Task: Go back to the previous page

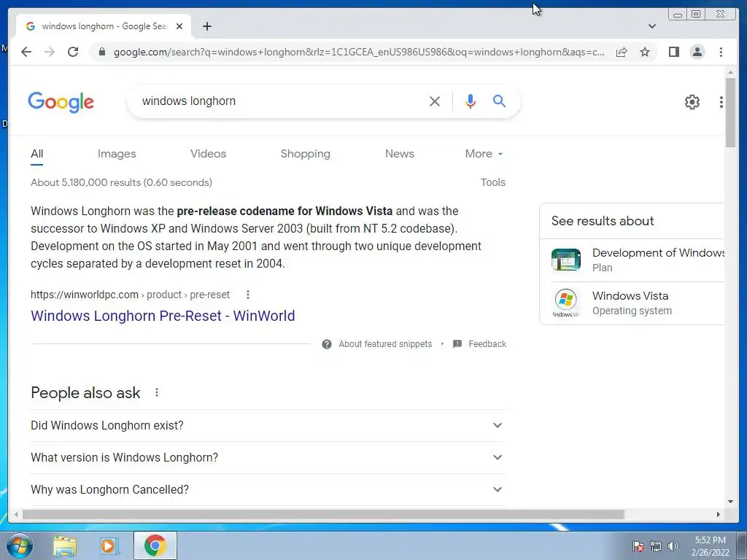Action: coord(26,52)
